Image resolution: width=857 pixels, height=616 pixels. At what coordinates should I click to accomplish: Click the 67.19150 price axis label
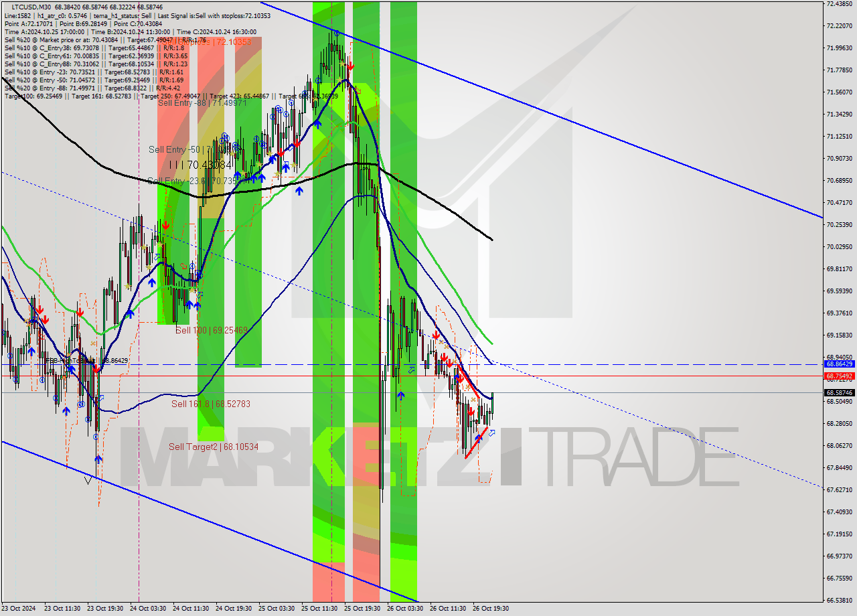point(839,534)
